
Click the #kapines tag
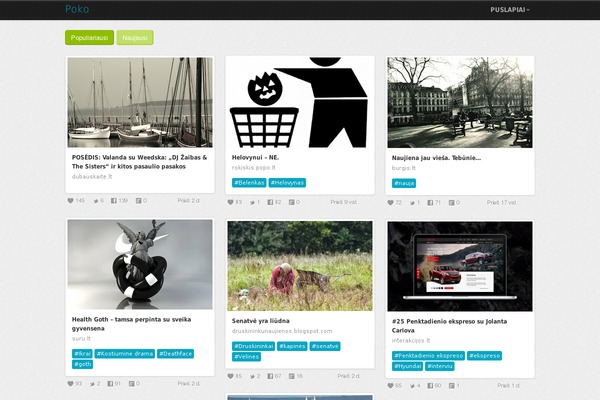click(x=292, y=346)
